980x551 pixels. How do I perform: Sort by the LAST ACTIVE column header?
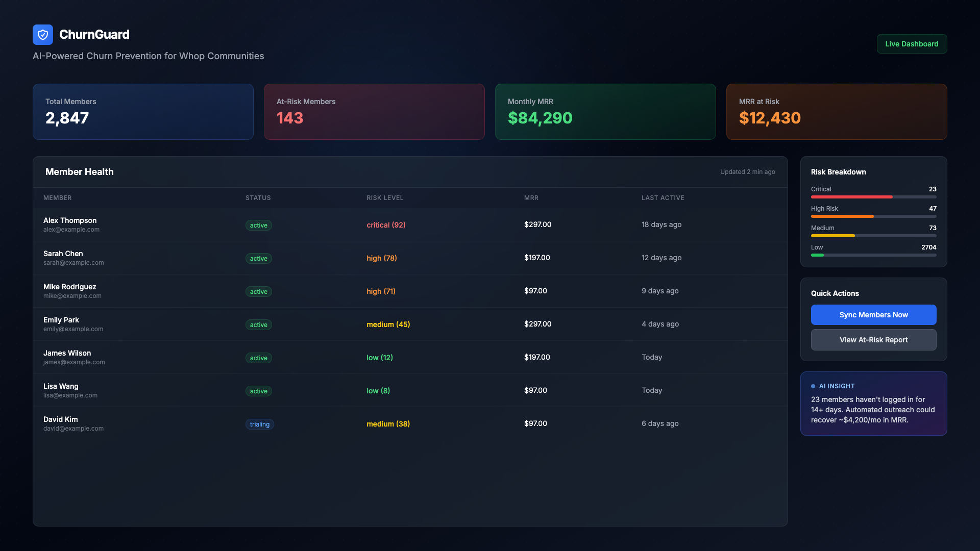point(663,198)
